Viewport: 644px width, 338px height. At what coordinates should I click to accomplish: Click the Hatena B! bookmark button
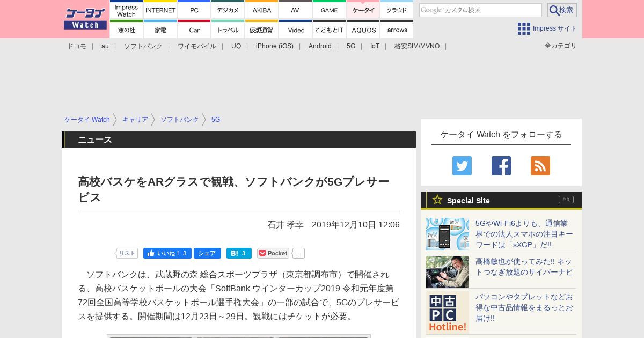click(x=239, y=253)
